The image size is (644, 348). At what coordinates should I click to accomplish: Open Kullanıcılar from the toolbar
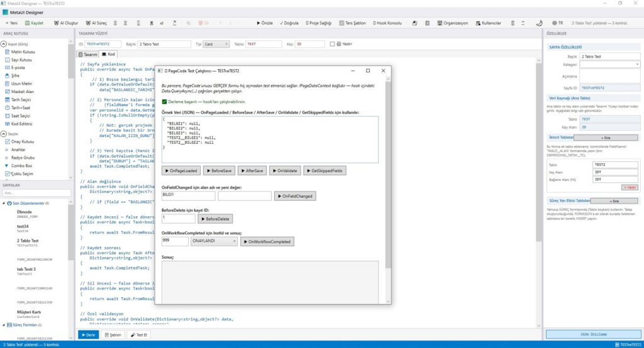point(488,23)
